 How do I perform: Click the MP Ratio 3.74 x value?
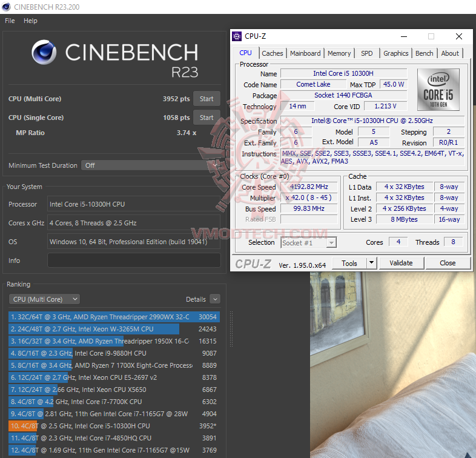(x=187, y=133)
